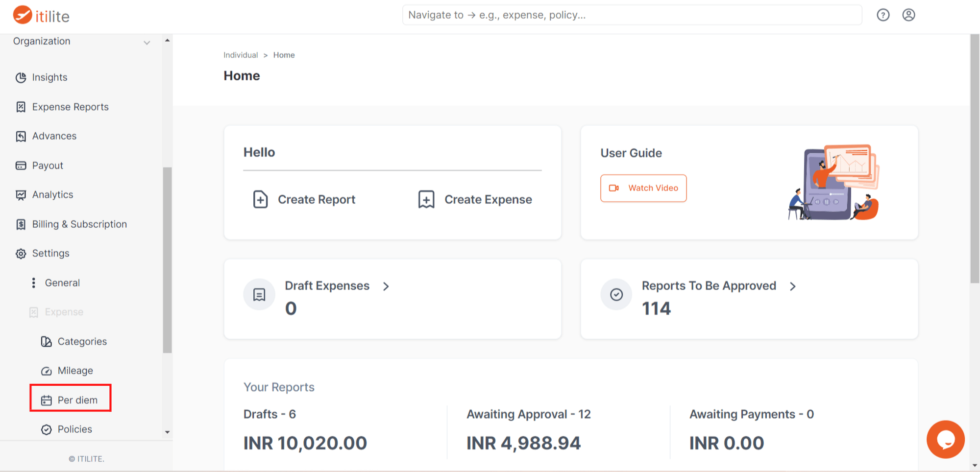The image size is (980, 472).
Task: Open Reports To Be Approved arrow chevron
Action: pos(793,286)
